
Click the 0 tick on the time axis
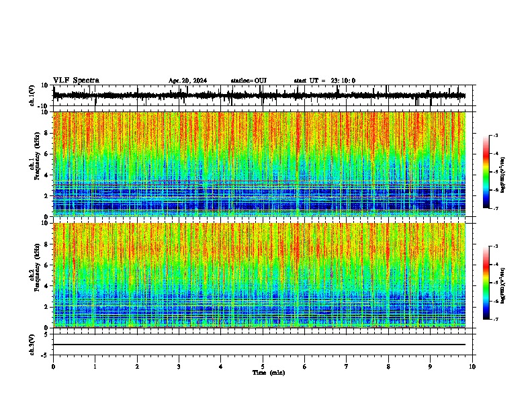(x=53, y=367)
